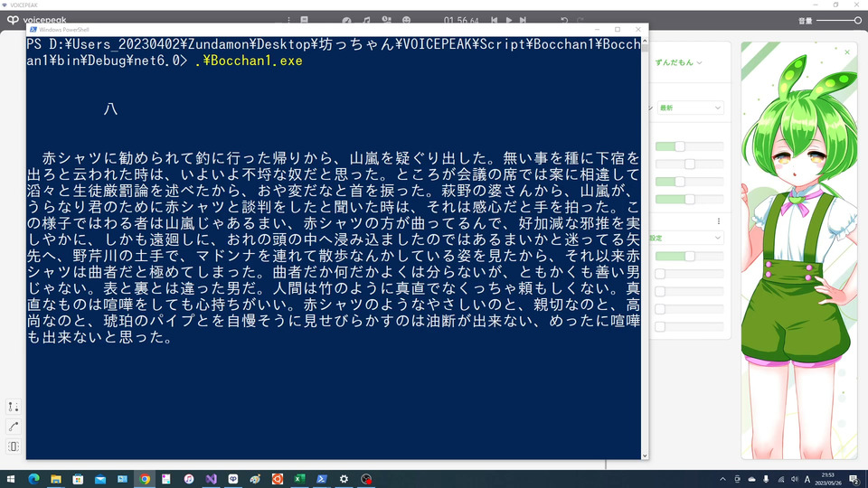Switch to the recorder app with red dot in taskbar

[x=366, y=479]
